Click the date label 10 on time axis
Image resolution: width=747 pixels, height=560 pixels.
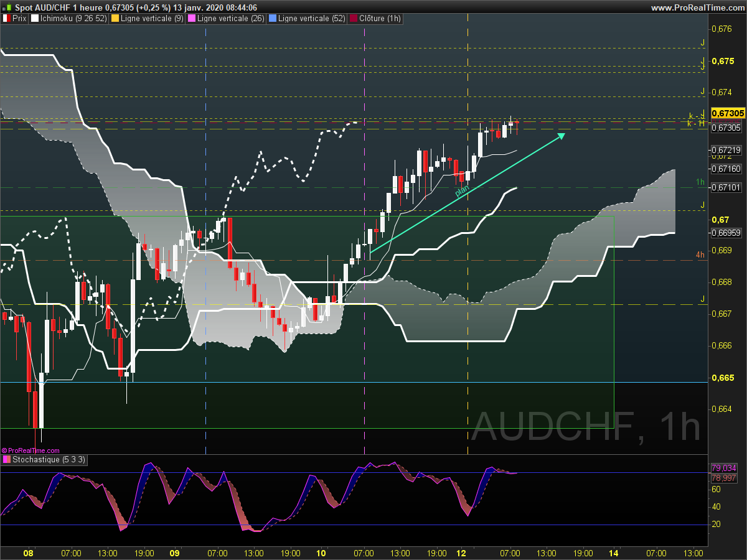[x=321, y=553]
